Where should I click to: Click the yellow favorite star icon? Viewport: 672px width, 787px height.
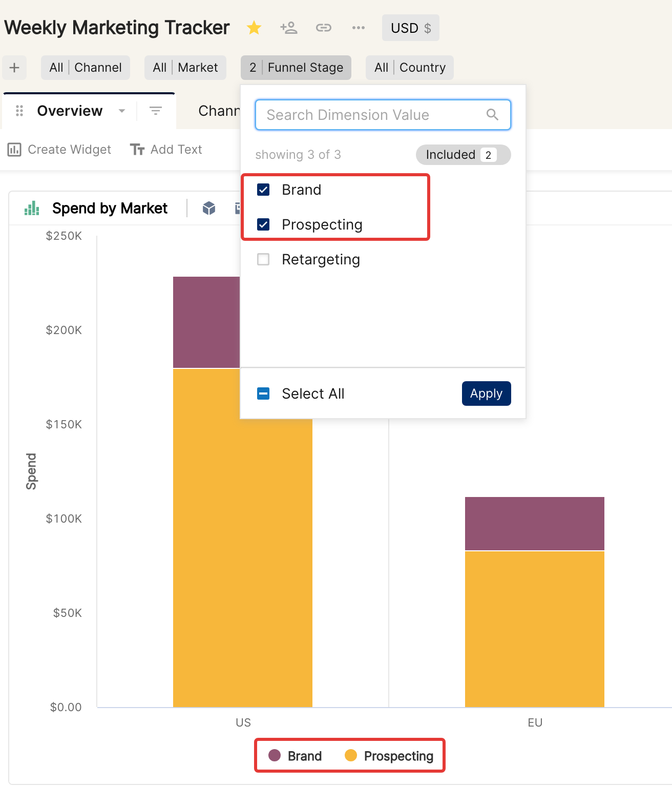pyautogui.click(x=254, y=28)
